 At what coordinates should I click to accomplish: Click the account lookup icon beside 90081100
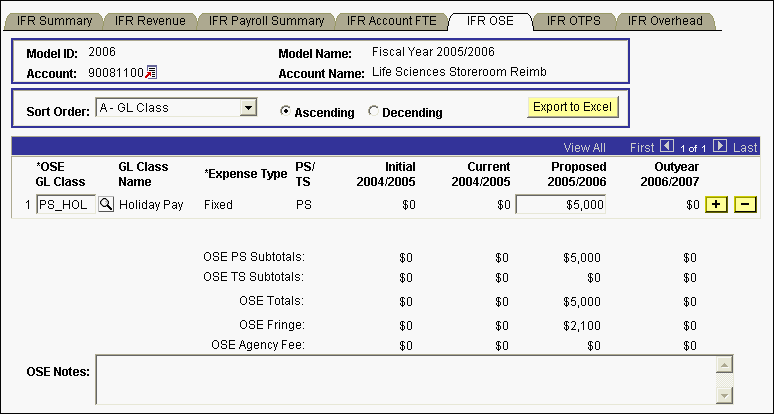point(152,72)
